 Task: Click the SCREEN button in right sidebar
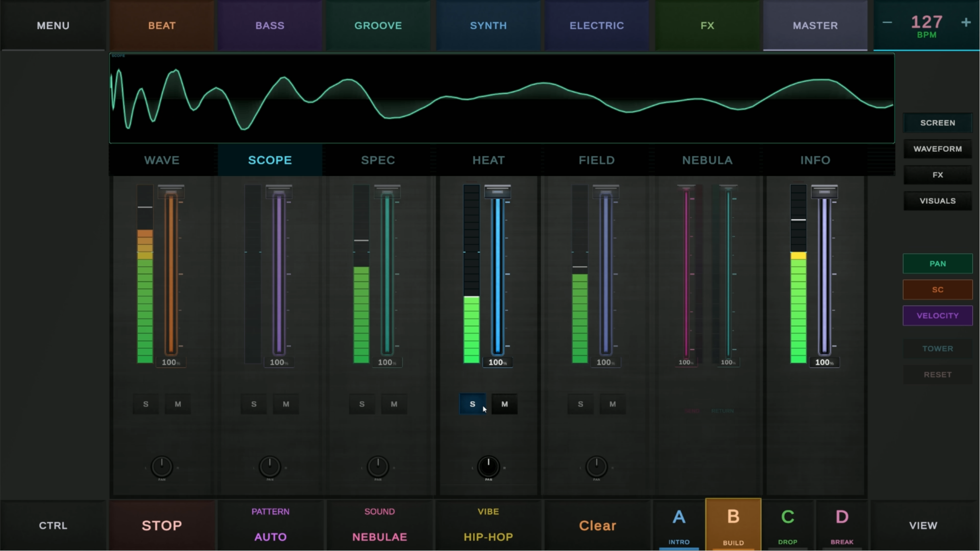(x=937, y=123)
